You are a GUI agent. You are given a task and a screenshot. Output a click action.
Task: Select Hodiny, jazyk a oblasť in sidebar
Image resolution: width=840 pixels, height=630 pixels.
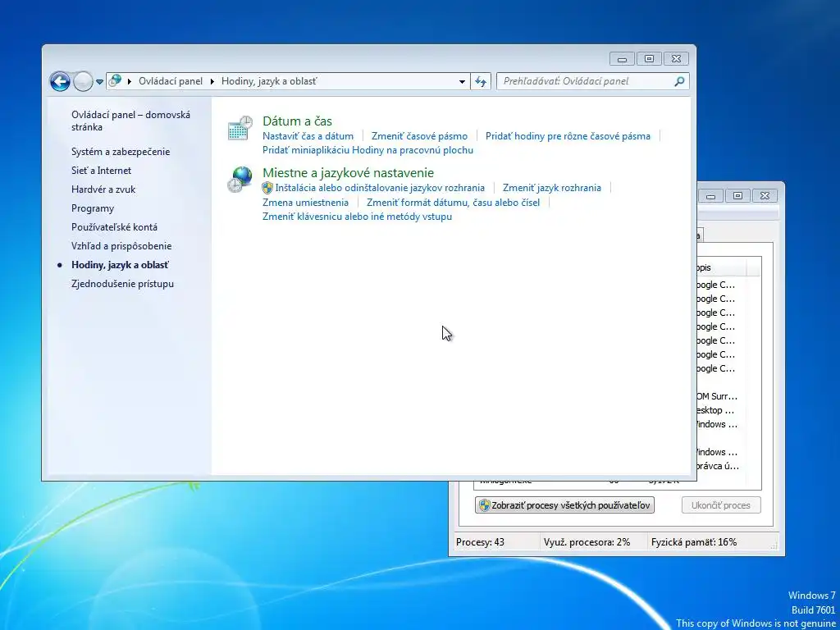120,265
